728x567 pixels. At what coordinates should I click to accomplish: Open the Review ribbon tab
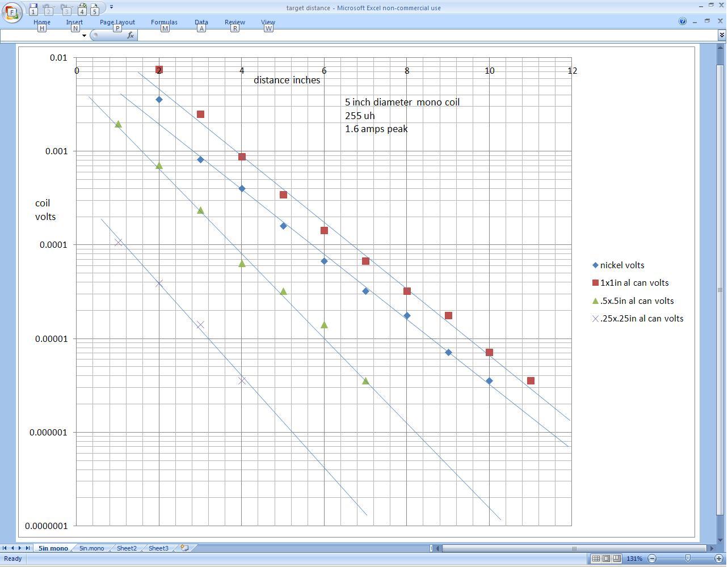point(235,22)
